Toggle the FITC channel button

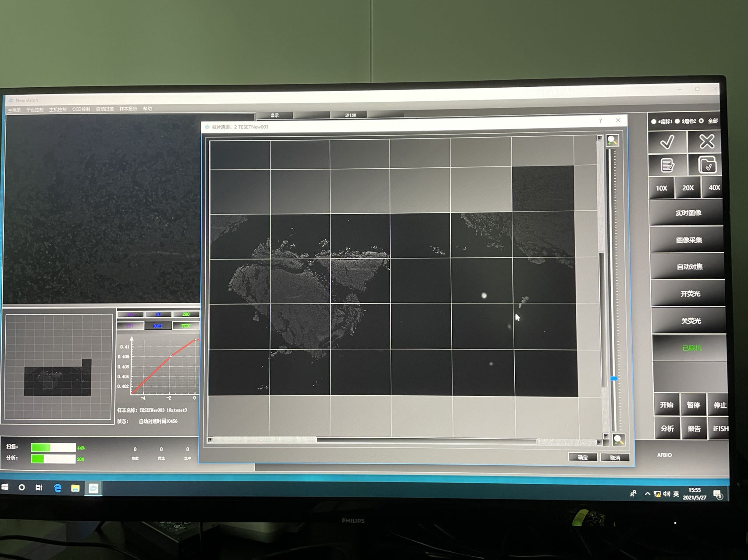click(x=186, y=326)
